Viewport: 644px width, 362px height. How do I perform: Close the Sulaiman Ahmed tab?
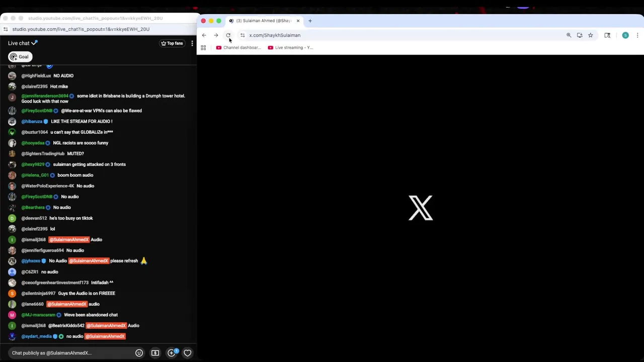coord(298,21)
